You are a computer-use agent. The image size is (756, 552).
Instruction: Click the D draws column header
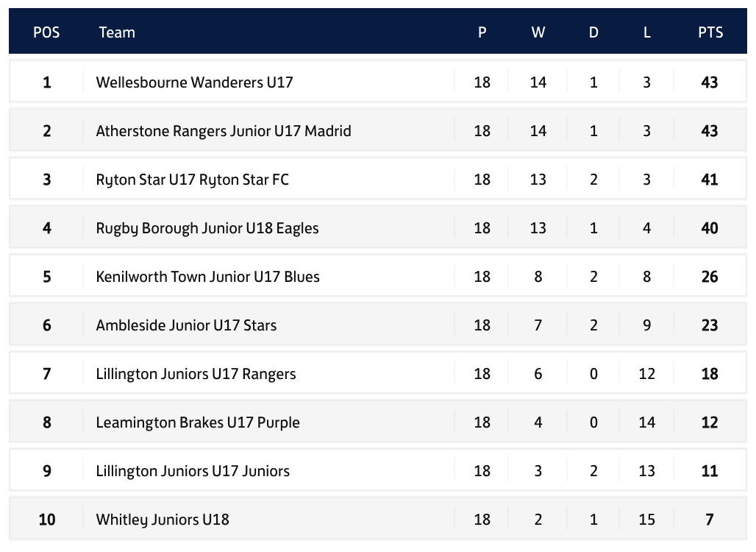click(x=593, y=32)
